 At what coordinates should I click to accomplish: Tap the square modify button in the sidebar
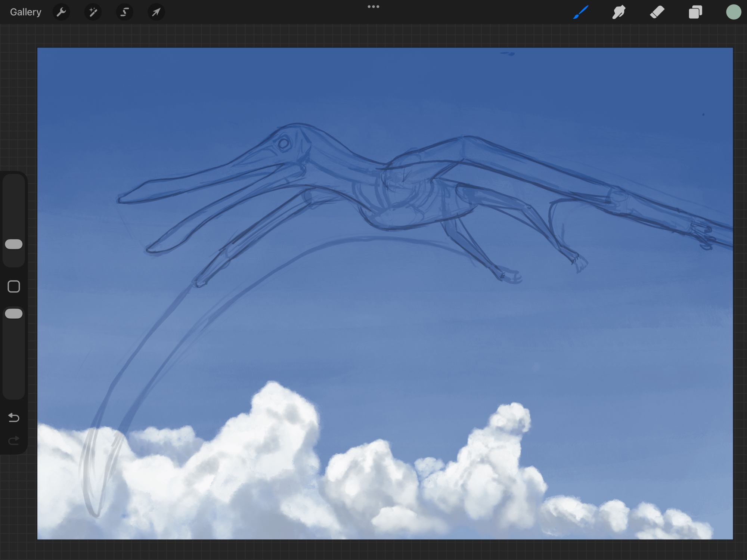tap(14, 287)
